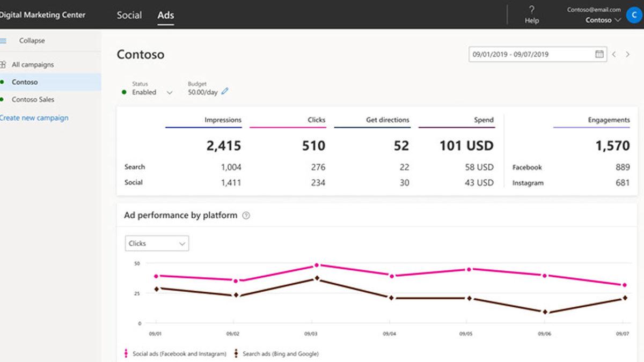
Task: Edit budget with the pencil icon
Action: (225, 92)
